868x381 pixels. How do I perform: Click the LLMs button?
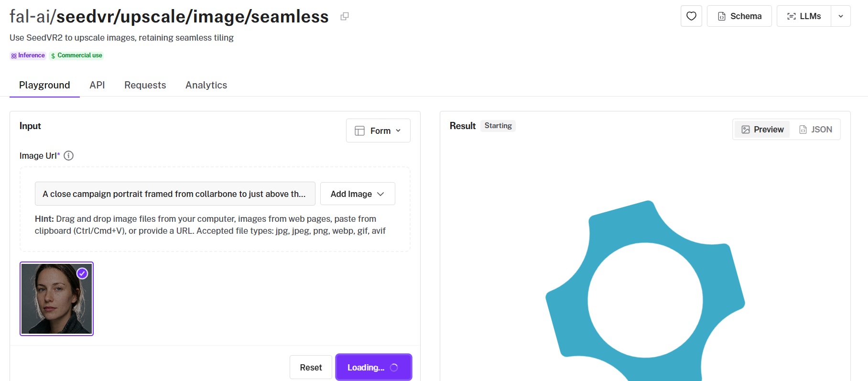pyautogui.click(x=804, y=16)
